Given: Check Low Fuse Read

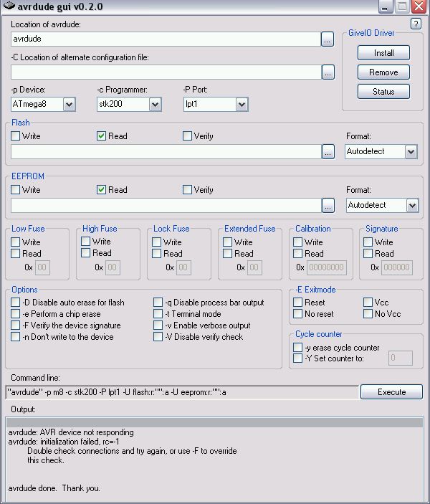Looking at the screenshot, I should (x=16, y=253).
